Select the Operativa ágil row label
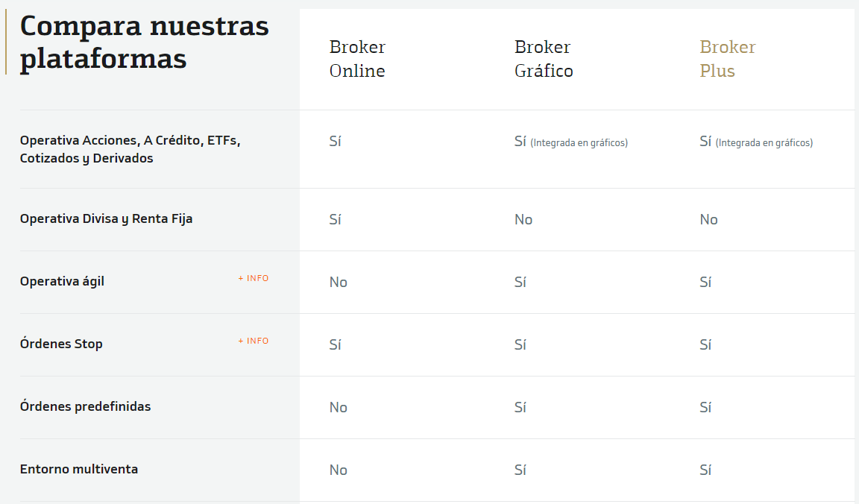 62,282
